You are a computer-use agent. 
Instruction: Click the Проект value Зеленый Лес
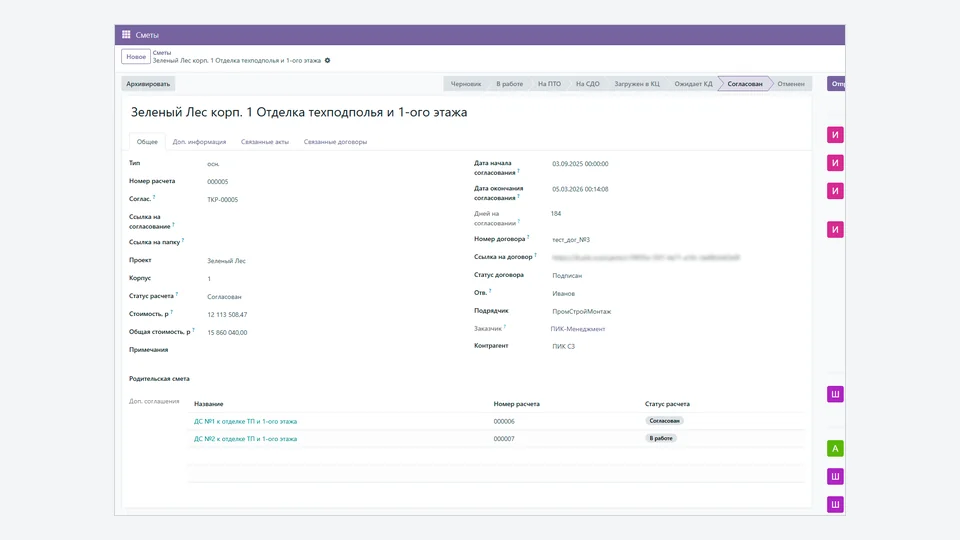pyautogui.click(x=226, y=261)
